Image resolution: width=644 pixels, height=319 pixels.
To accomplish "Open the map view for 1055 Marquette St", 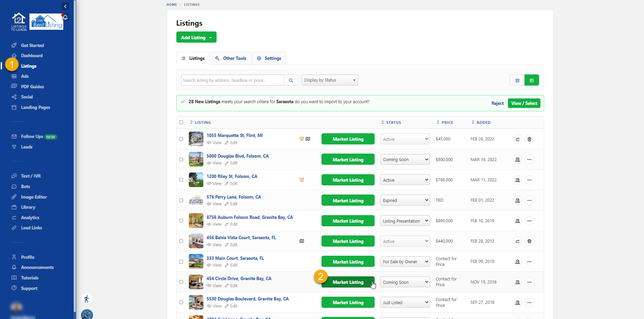I will click(308, 139).
